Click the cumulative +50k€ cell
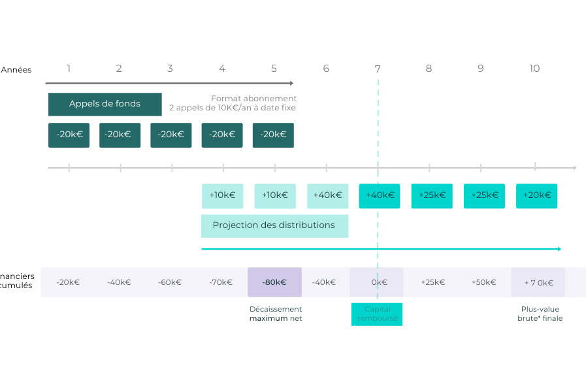 tap(484, 282)
